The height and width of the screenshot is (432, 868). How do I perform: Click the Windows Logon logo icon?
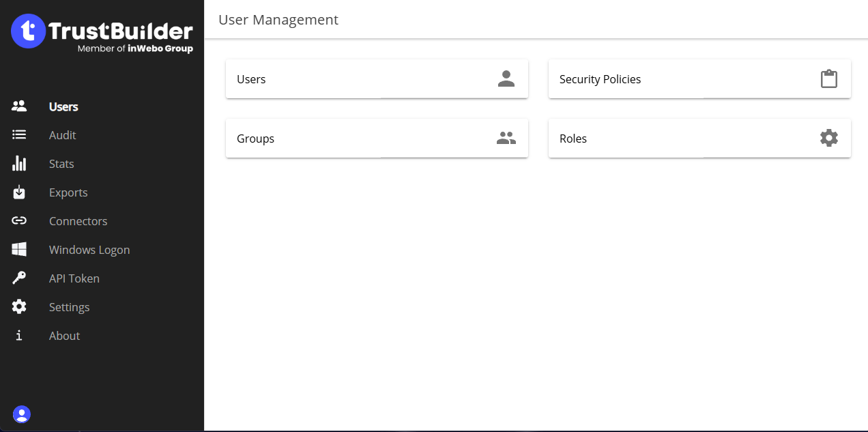[19, 250]
